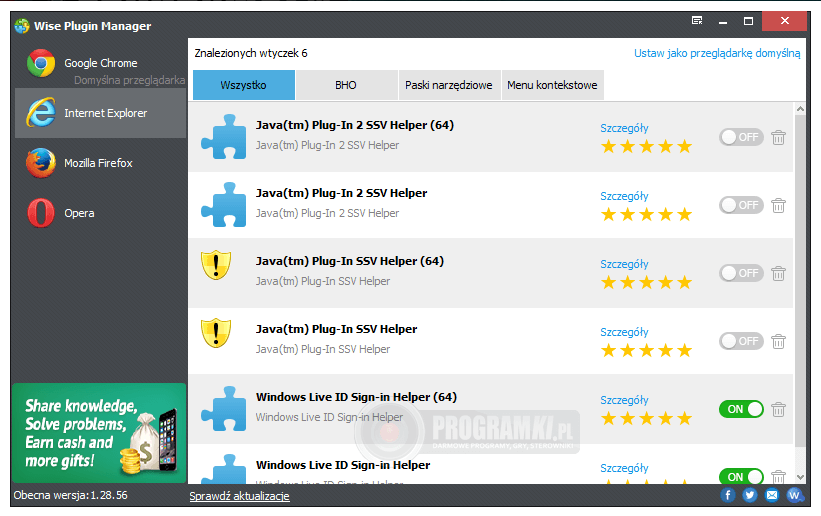Click Ustaw jako przeglądarkę domyślną link
The width and height of the screenshot is (821, 516).
point(717,53)
